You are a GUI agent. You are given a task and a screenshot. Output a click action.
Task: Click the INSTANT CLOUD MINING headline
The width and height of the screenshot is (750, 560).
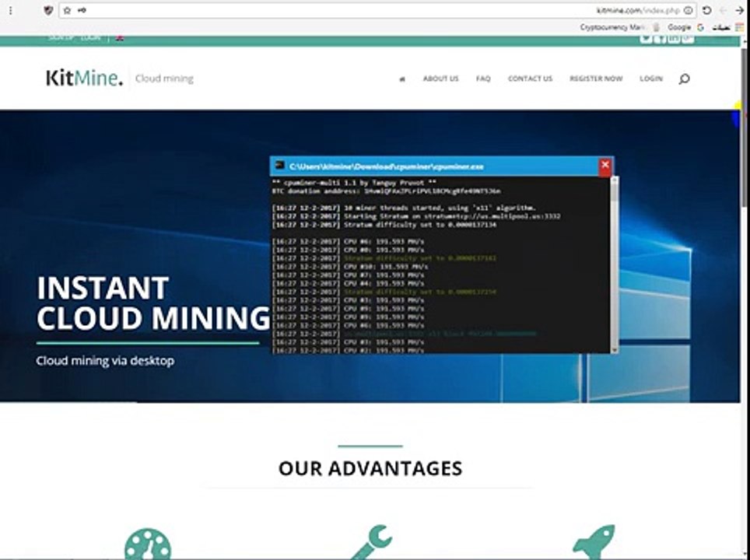click(153, 303)
